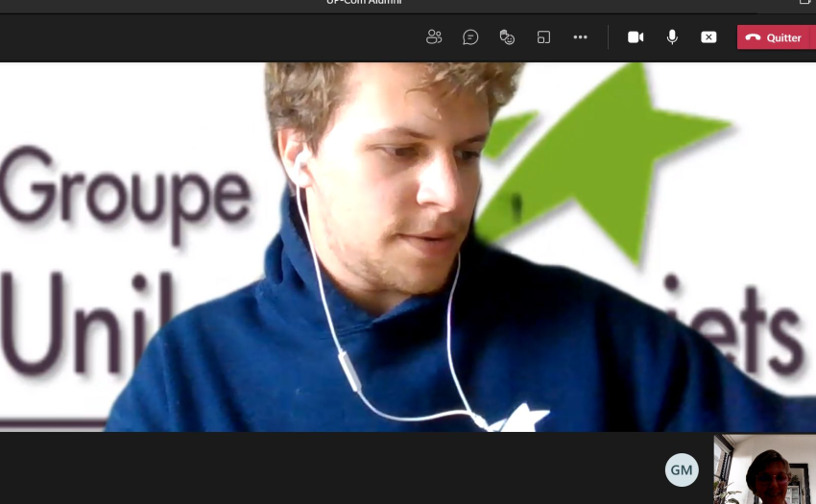Screen dimensions: 816x504
Task: Mute the microphone
Action: (672, 37)
